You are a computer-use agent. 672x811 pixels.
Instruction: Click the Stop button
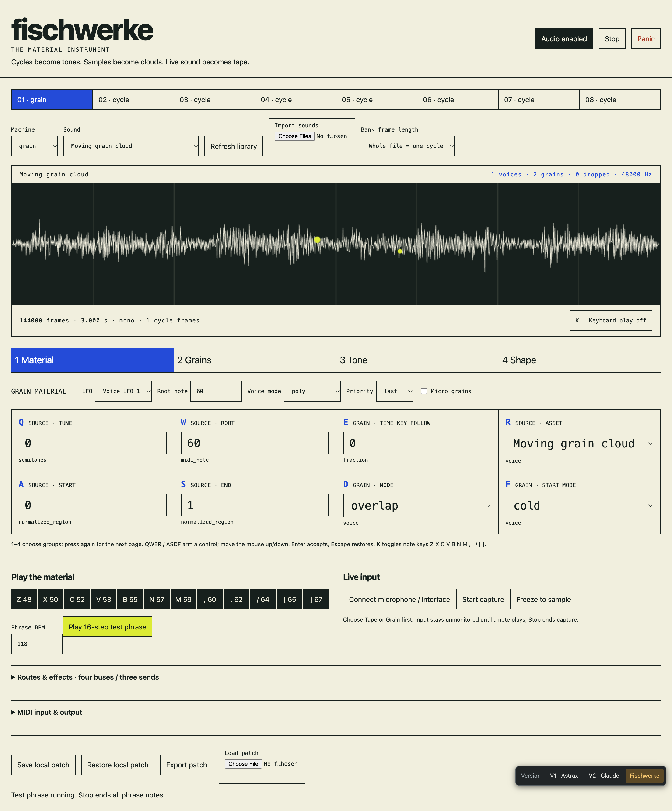(x=612, y=39)
